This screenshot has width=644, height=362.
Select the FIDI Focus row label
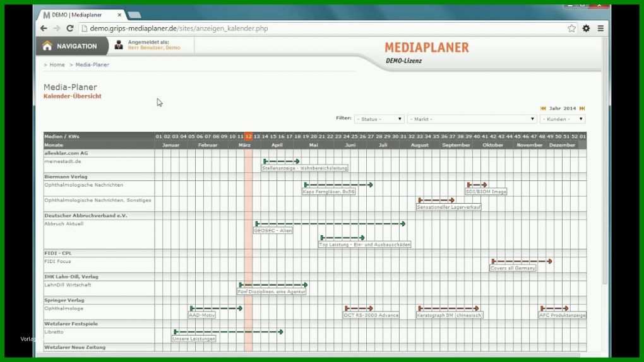pyautogui.click(x=57, y=262)
